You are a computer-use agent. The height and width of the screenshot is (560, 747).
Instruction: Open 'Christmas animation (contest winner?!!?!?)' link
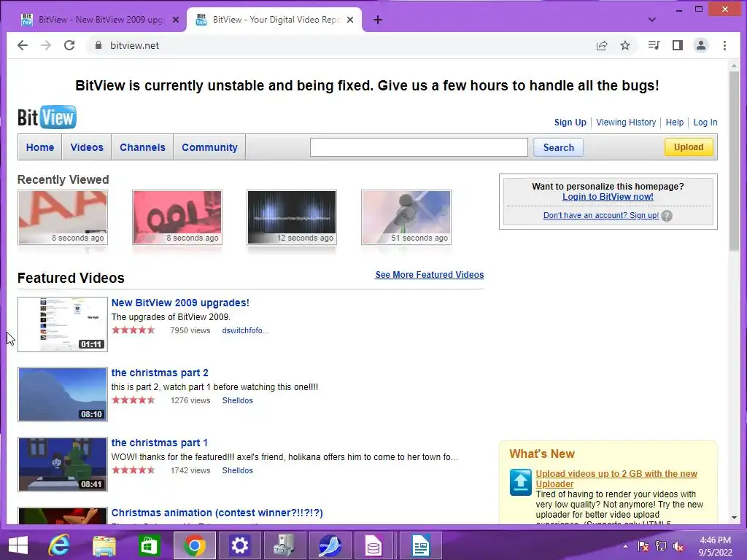pos(217,513)
